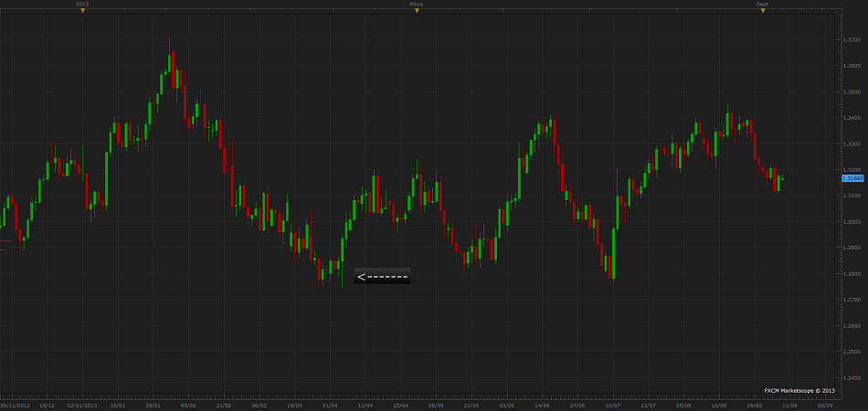Click the tall green candle at 10/07 low
Viewport: 868px width, 411px height.
click(x=613, y=253)
